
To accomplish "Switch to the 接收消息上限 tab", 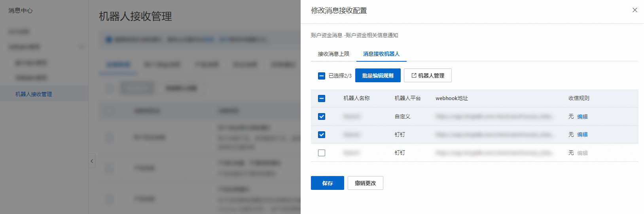I will point(333,54).
